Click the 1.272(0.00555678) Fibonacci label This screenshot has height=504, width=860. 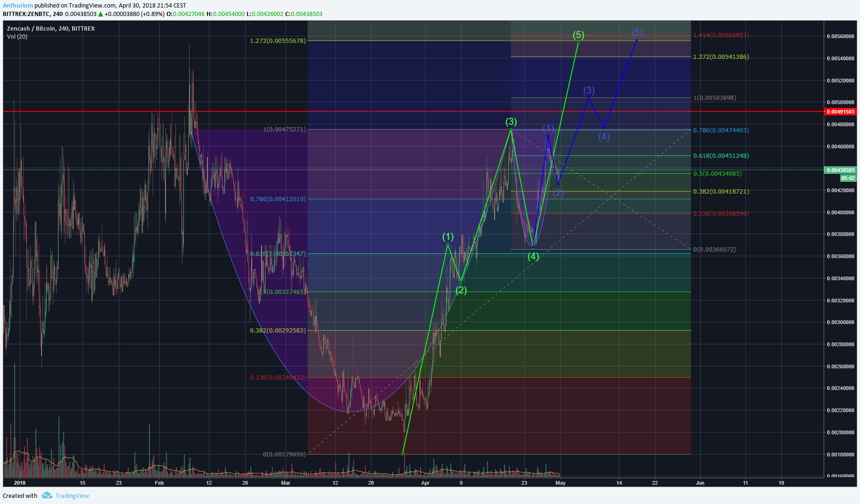pyautogui.click(x=278, y=41)
